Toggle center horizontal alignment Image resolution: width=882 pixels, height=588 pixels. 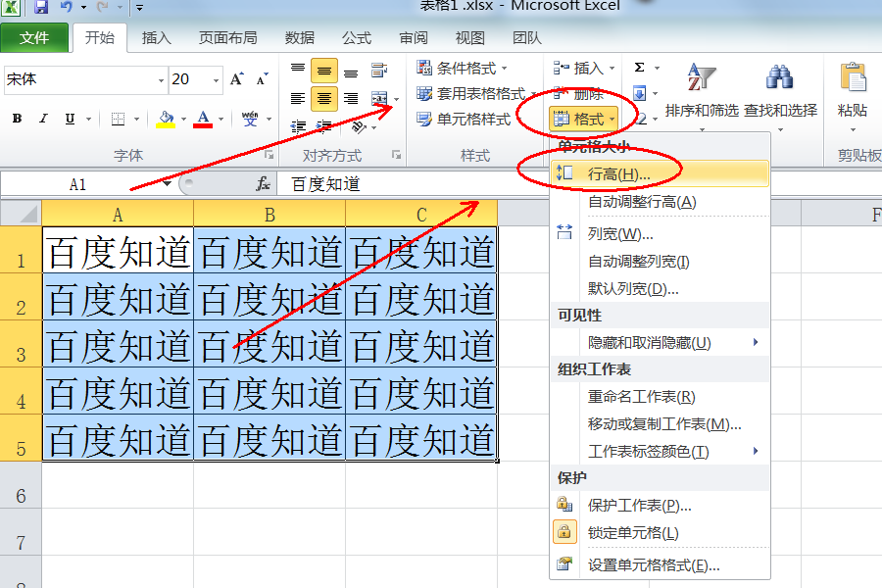(324, 99)
